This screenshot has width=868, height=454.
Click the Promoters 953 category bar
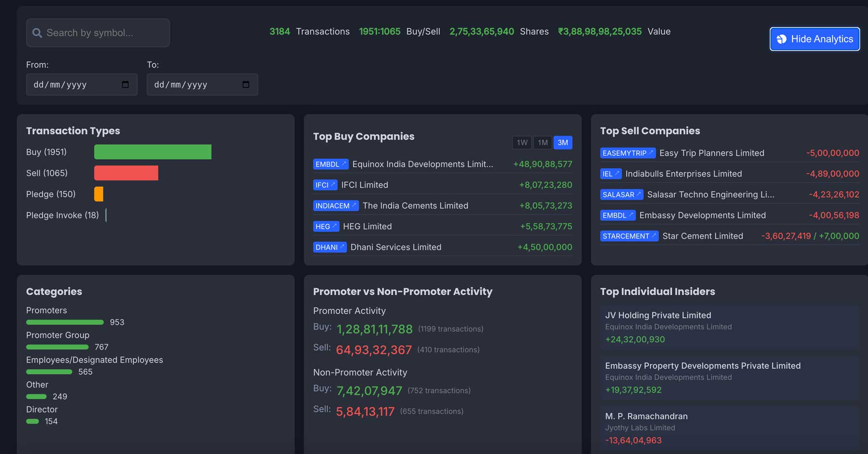(65, 322)
